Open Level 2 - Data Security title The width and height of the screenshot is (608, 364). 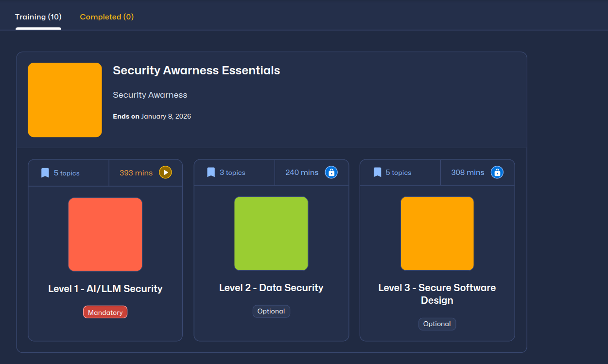pos(271,288)
